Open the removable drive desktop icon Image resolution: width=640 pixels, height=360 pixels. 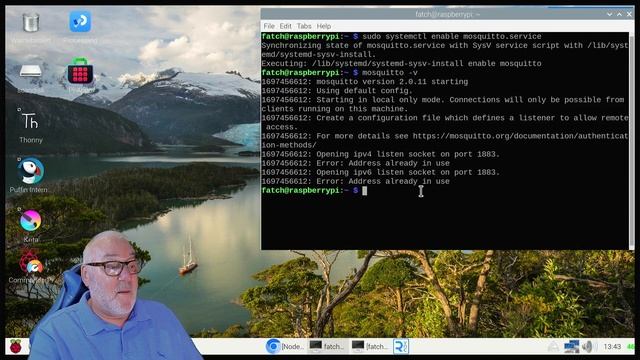pyautogui.click(x=31, y=71)
